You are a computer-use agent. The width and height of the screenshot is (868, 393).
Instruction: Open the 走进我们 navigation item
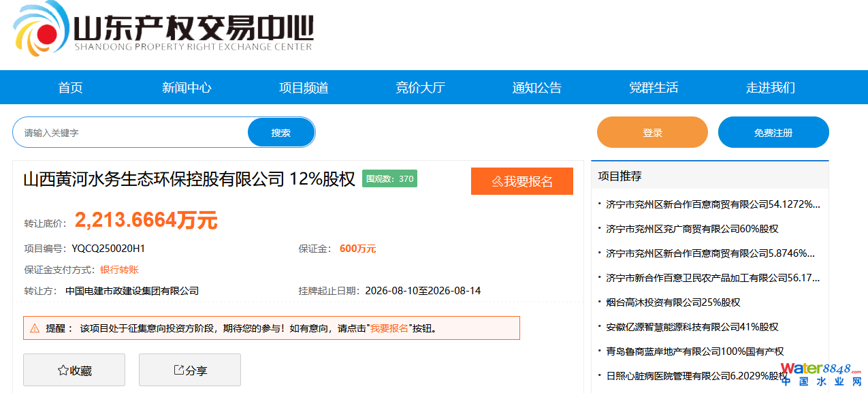pyautogui.click(x=771, y=87)
